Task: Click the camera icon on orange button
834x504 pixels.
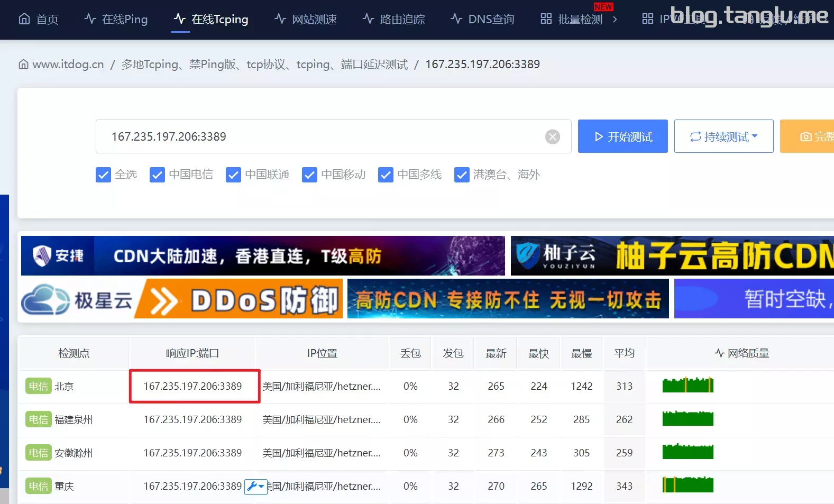Action: click(806, 137)
